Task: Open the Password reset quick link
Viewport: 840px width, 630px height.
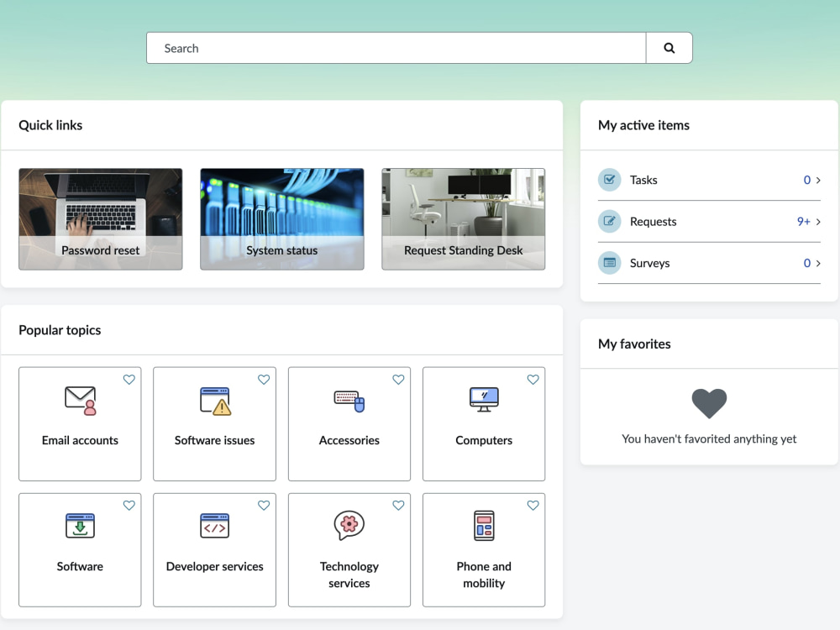Action: pos(101,219)
